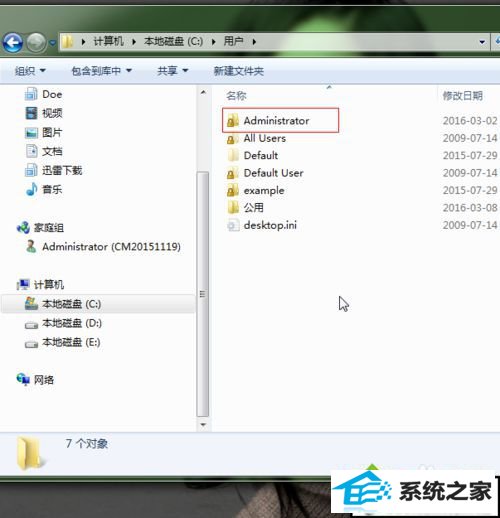500x518 pixels.
Task: Sort by the 修改日期 column header
Action: [x=463, y=96]
